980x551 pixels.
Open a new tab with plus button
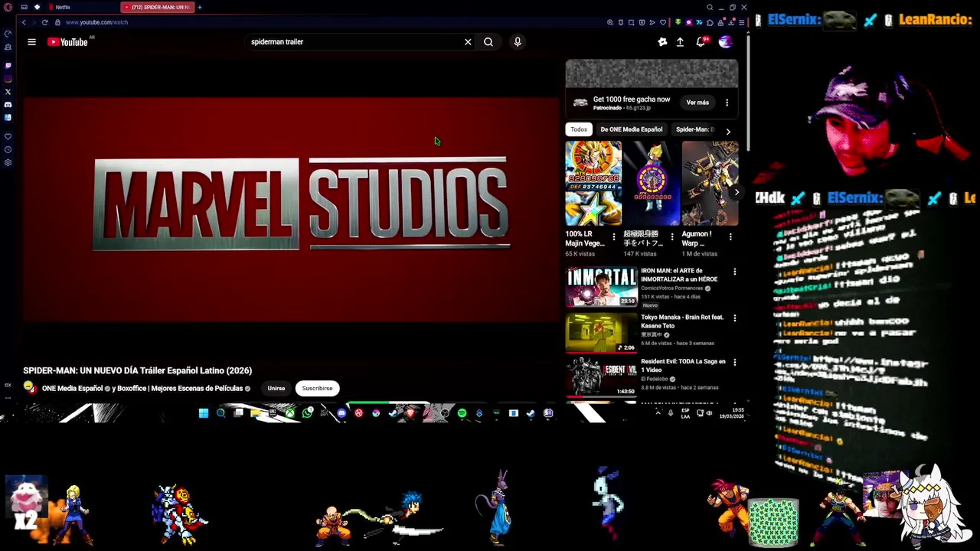[199, 7]
